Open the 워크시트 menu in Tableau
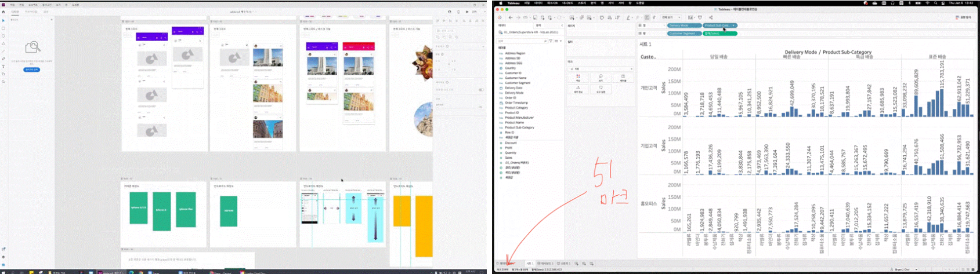980x274 pixels. (552, 3)
